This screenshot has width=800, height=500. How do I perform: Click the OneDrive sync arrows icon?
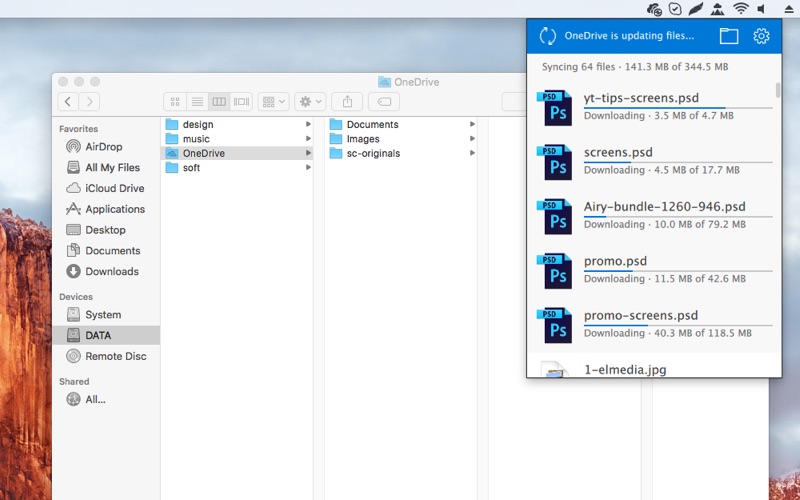547,36
